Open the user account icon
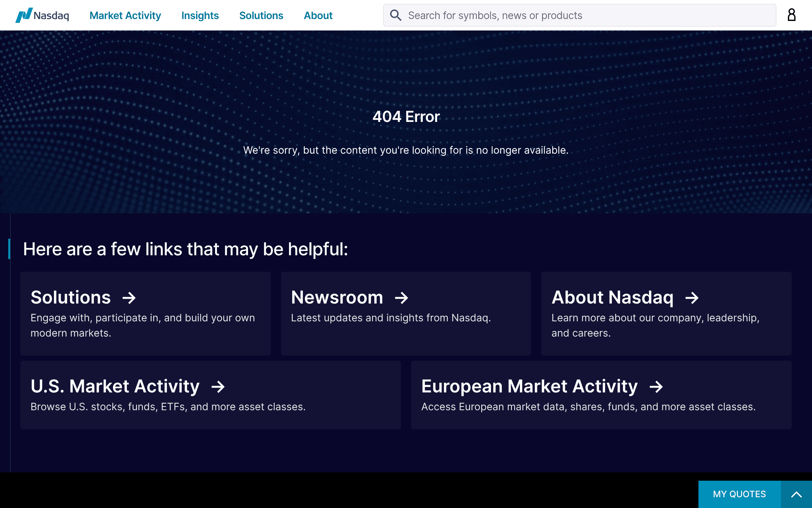This screenshot has width=812, height=508. click(791, 15)
